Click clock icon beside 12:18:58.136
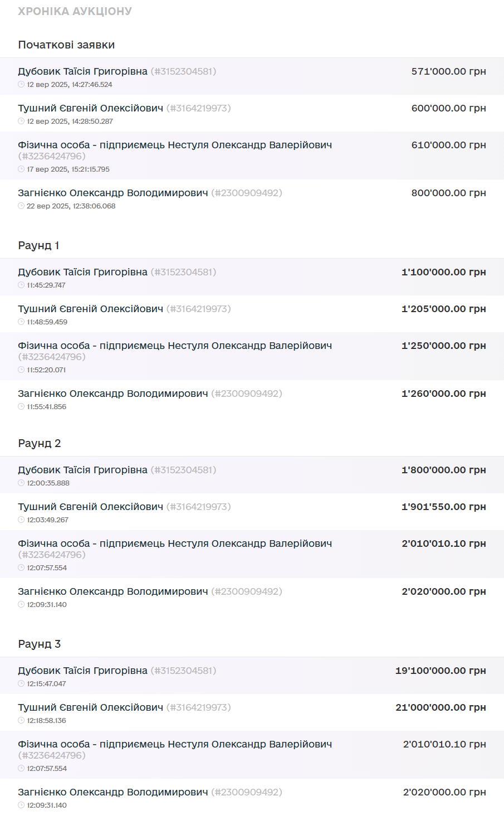The width and height of the screenshot is (504, 825). tap(21, 721)
